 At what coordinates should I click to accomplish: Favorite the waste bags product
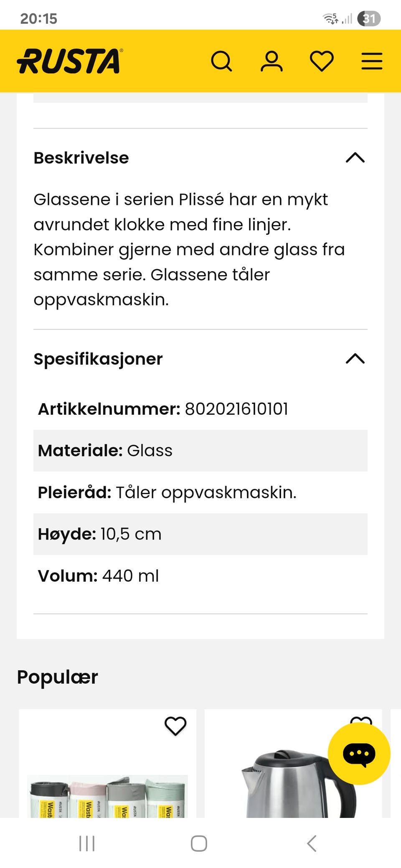(175, 726)
